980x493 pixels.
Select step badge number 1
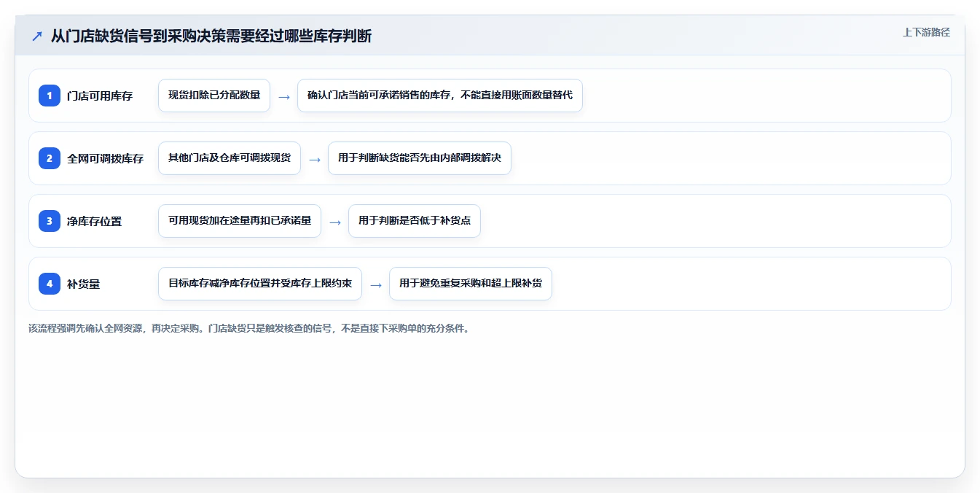click(50, 96)
